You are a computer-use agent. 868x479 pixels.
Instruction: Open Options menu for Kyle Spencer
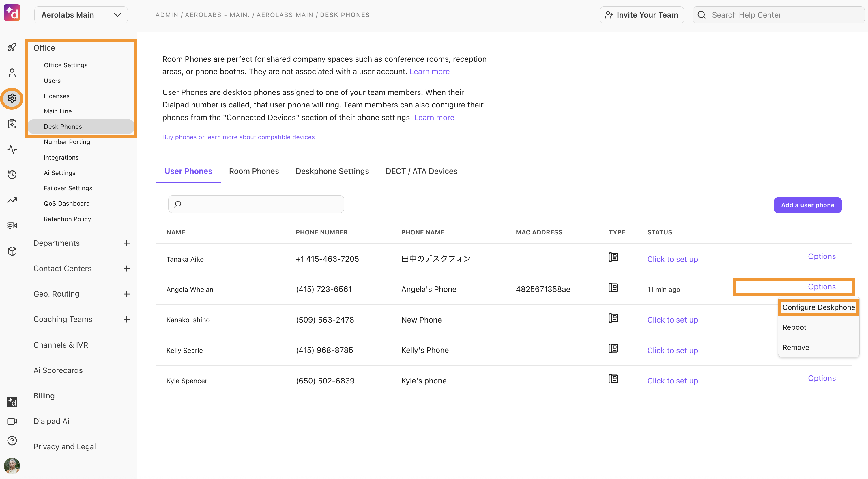click(x=822, y=378)
